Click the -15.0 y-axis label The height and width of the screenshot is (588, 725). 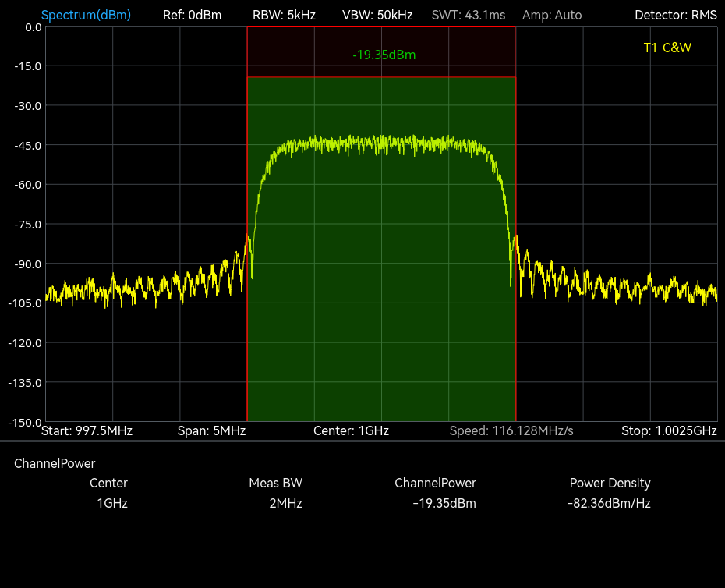28,66
